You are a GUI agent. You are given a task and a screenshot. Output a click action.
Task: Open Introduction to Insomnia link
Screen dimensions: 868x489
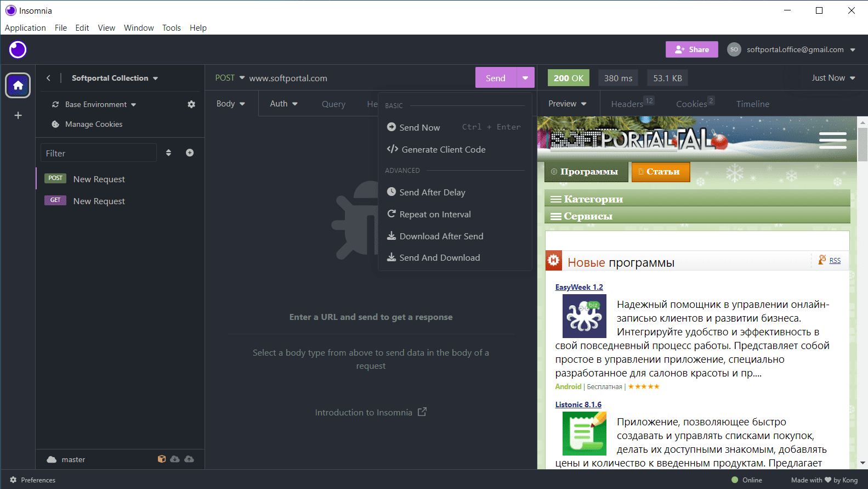371,412
